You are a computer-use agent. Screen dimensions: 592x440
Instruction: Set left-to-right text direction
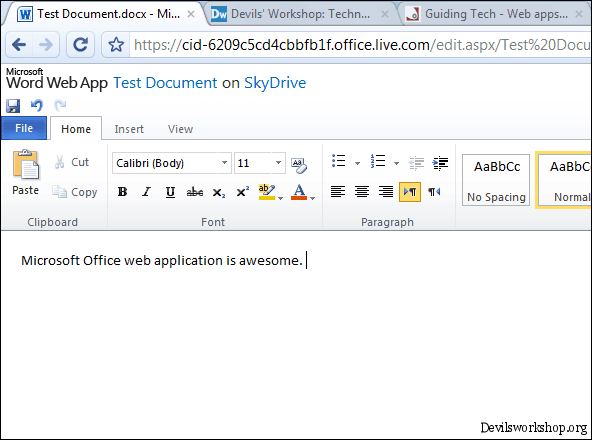tap(410, 191)
